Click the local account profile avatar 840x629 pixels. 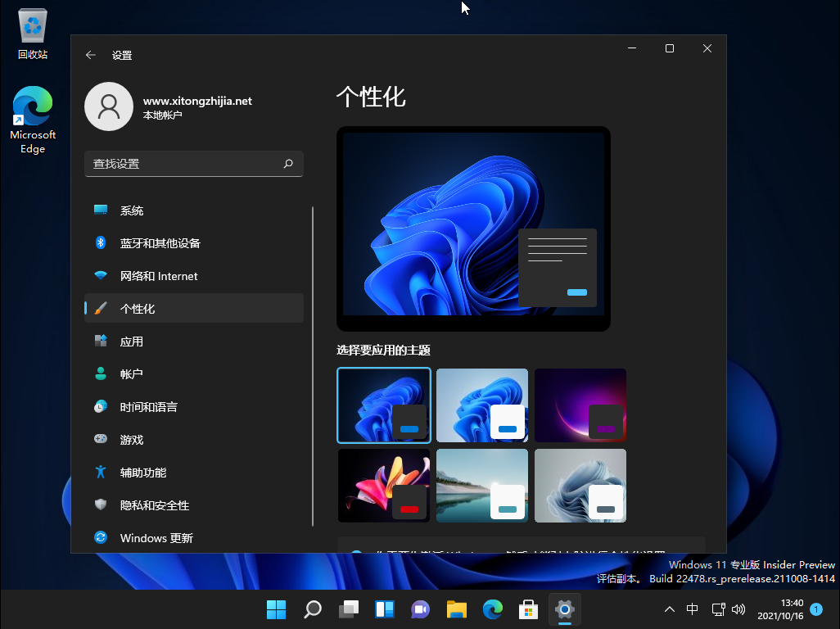[109, 106]
